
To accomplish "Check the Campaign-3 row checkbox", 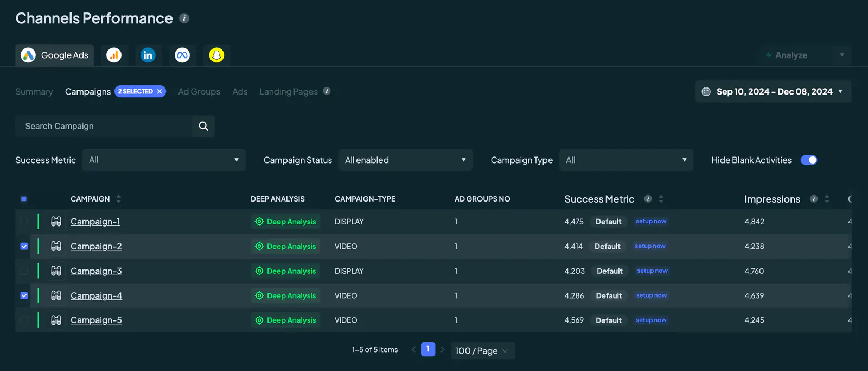I will [24, 271].
